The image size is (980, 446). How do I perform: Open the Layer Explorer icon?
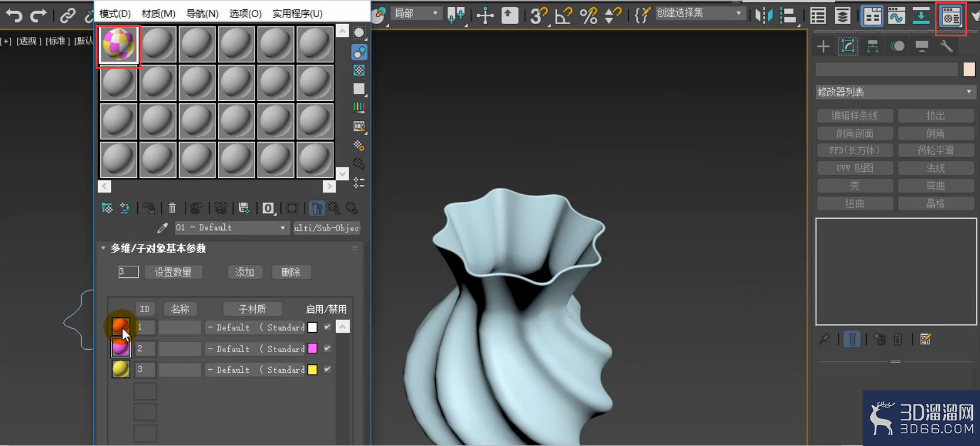pos(842,16)
